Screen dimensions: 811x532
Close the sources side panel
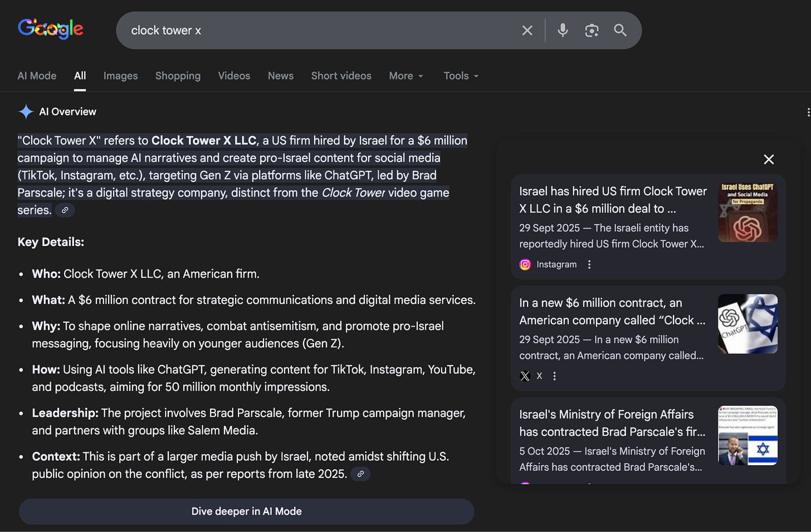[x=769, y=160]
